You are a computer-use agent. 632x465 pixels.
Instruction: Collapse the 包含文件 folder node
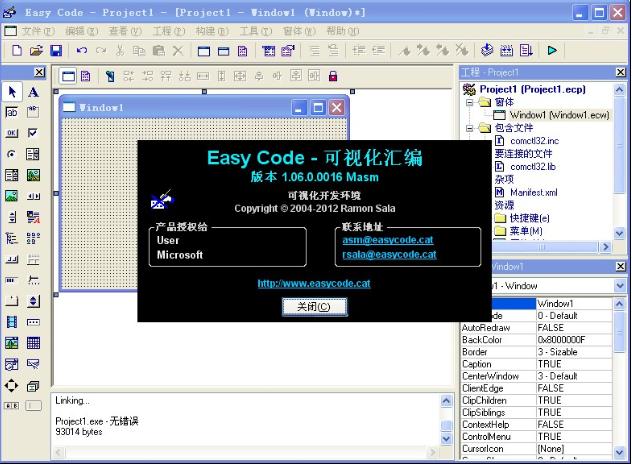tap(469, 129)
